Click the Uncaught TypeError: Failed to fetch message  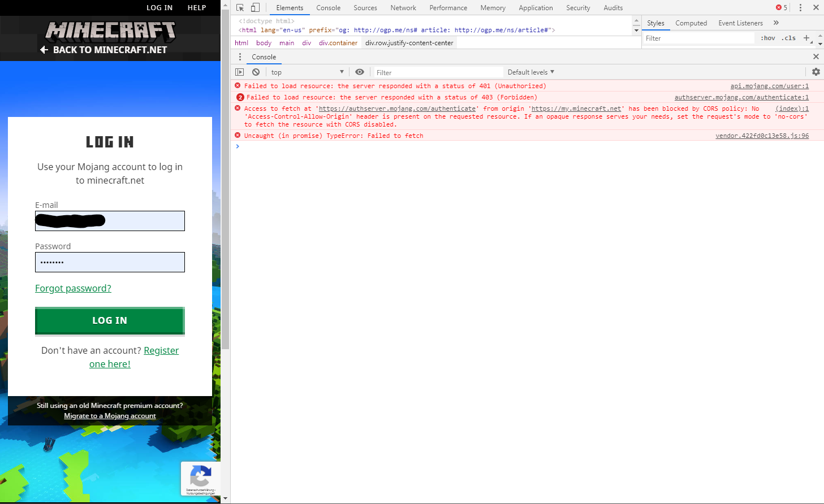(334, 136)
